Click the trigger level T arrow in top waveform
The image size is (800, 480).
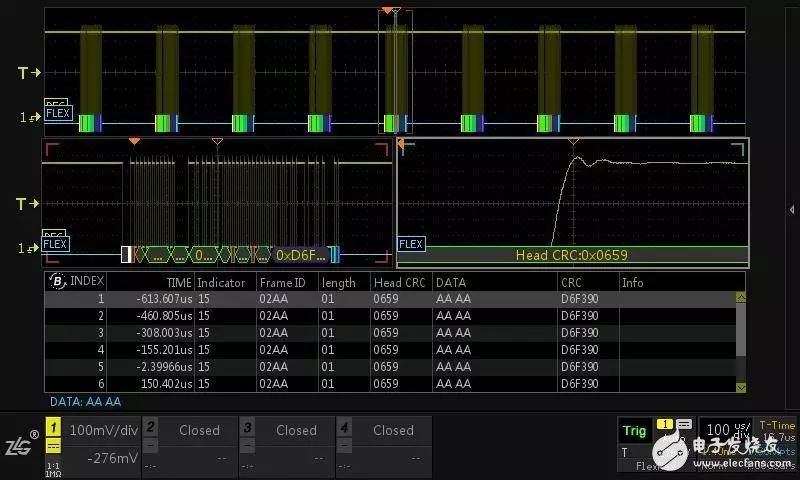(x=29, y=73)
